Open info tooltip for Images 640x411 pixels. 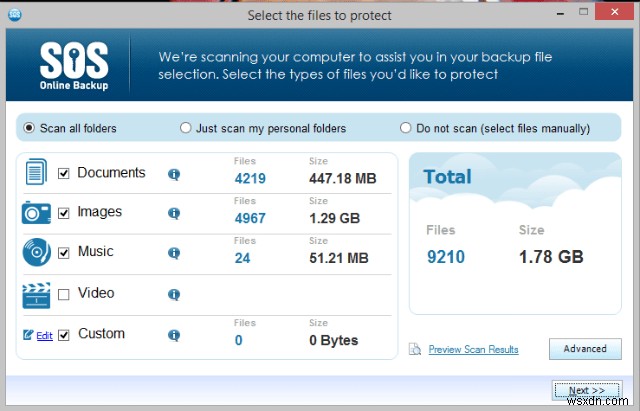(174, 213)
